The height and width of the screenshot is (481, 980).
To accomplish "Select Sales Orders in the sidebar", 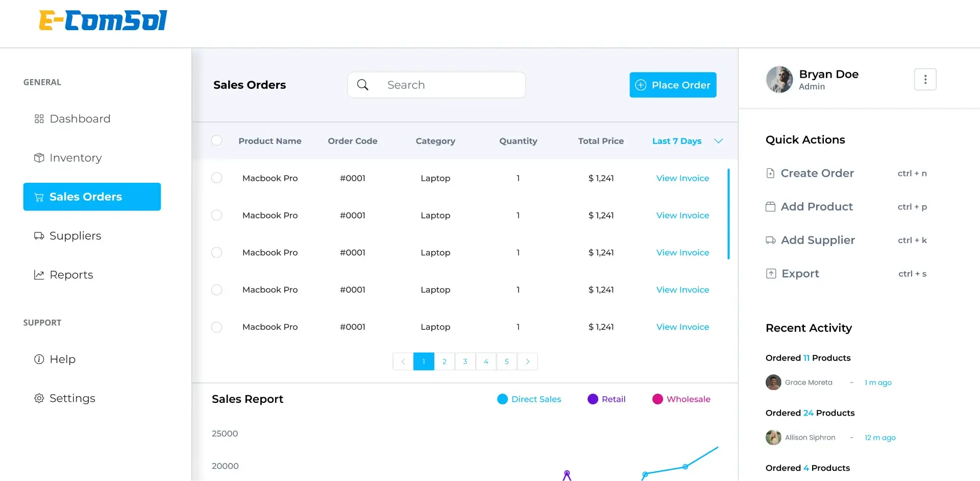I will (92, 197).
